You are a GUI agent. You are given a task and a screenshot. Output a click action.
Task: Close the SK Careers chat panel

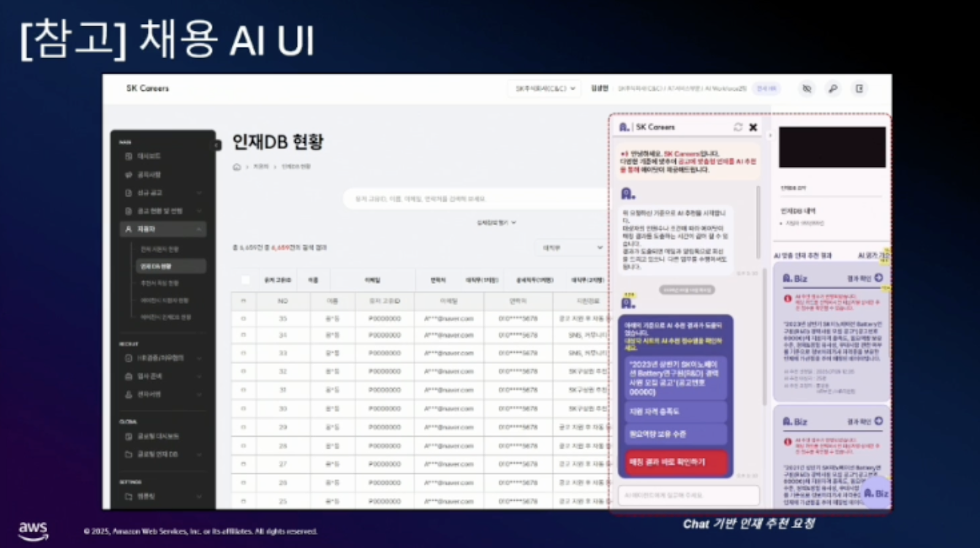point(753,127)
